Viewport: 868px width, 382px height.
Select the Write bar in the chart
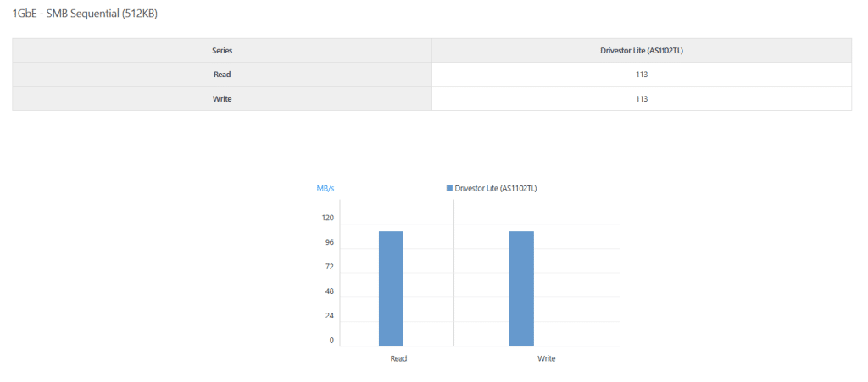521,288
